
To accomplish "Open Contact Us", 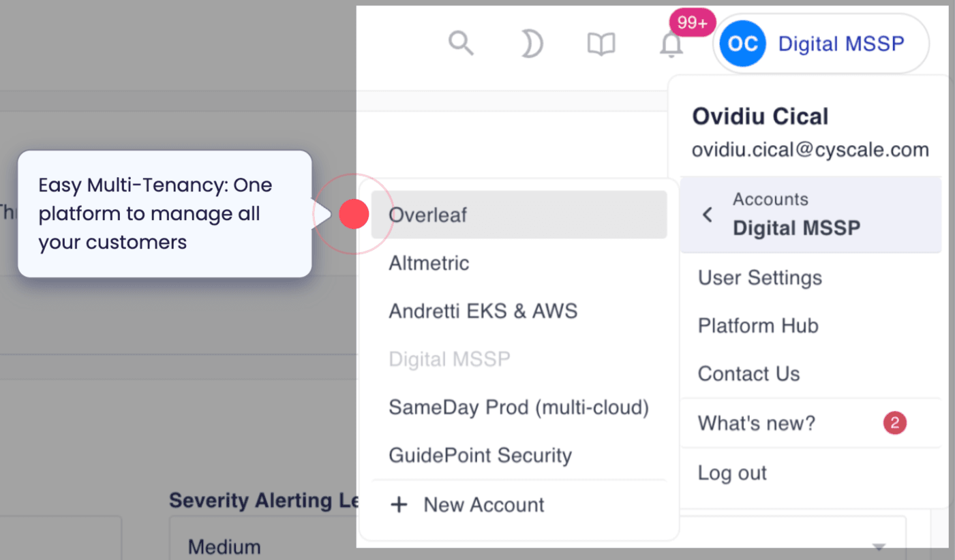I will [x=748, y=373].
